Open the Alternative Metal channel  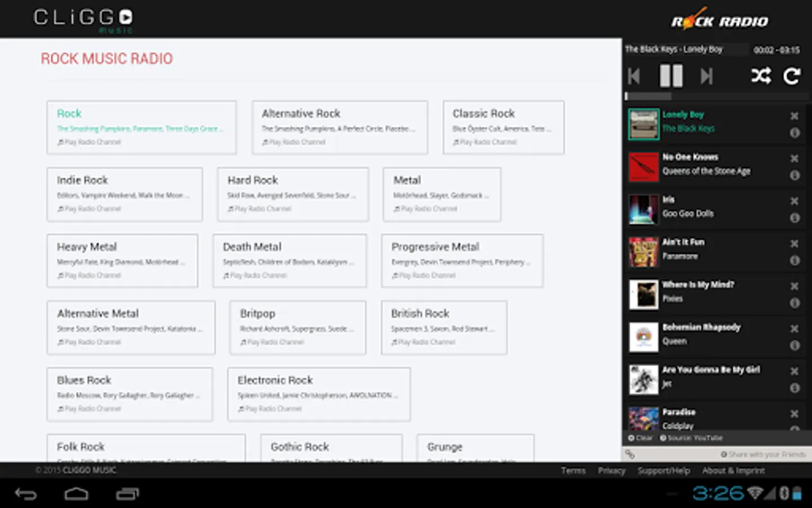tap(131, 327)
